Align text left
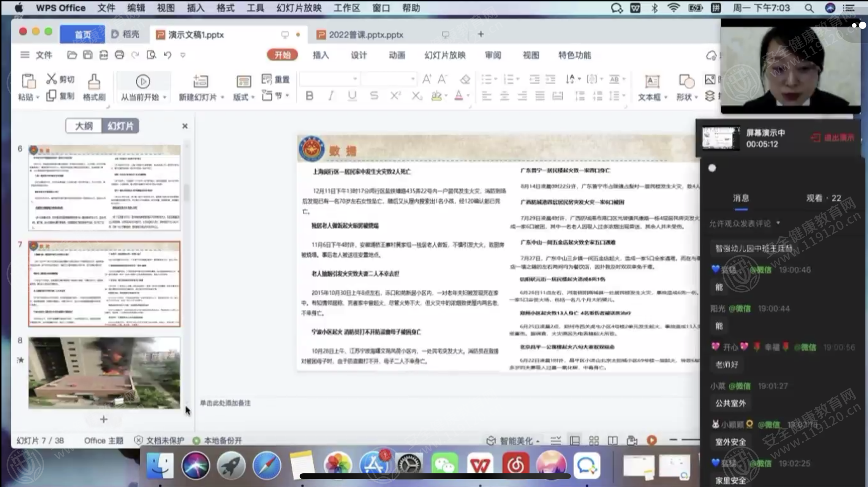The width and height of the screenshot is (868, 487). (x=487, y=96)
